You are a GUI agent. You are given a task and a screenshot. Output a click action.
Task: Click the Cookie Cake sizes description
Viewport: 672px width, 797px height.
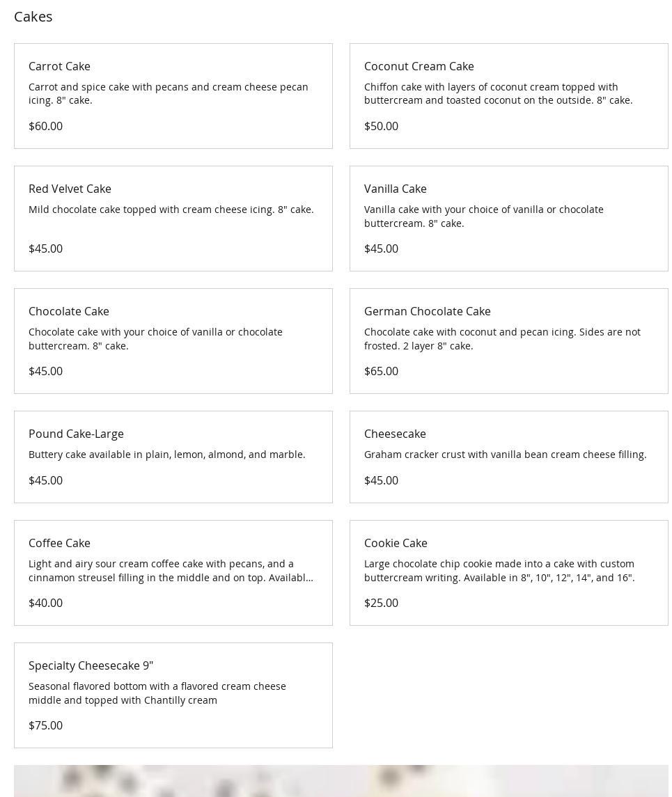(499, 571)
